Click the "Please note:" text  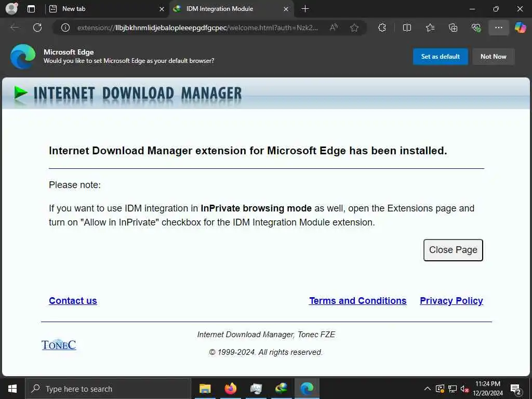[75, 185]
